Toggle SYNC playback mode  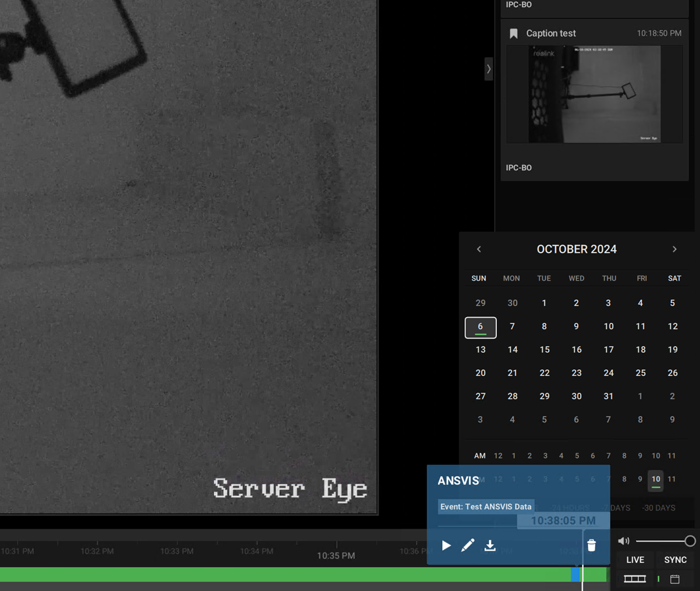tap(675, 560)
